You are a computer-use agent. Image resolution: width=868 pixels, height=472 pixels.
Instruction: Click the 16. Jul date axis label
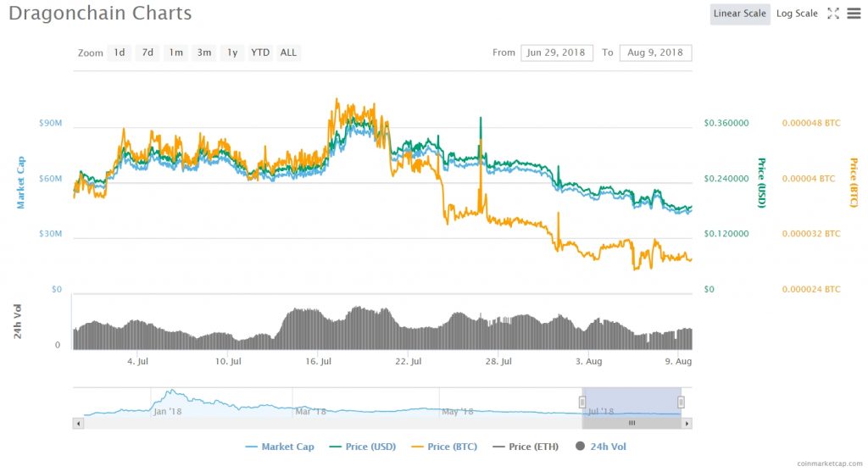[x=319, y=361]
